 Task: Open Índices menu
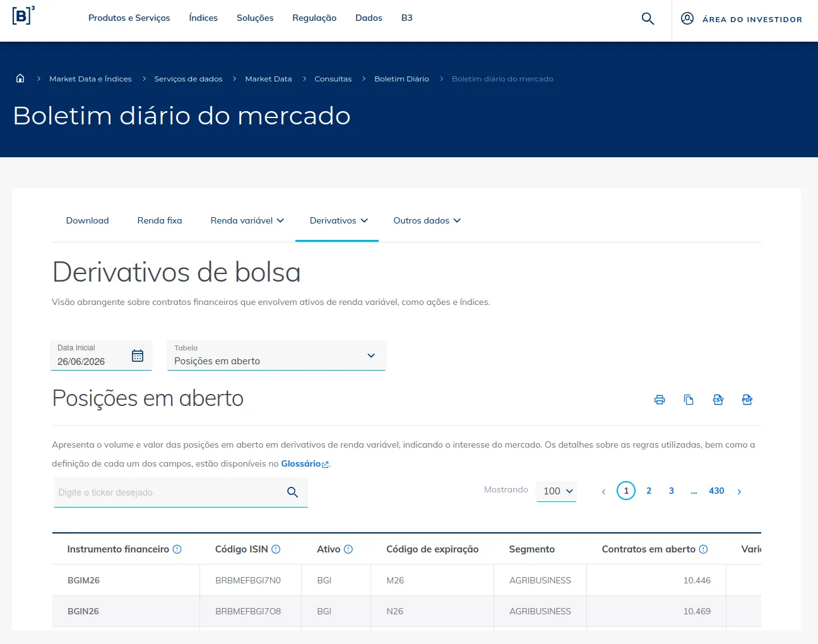[x=203, y=18]
